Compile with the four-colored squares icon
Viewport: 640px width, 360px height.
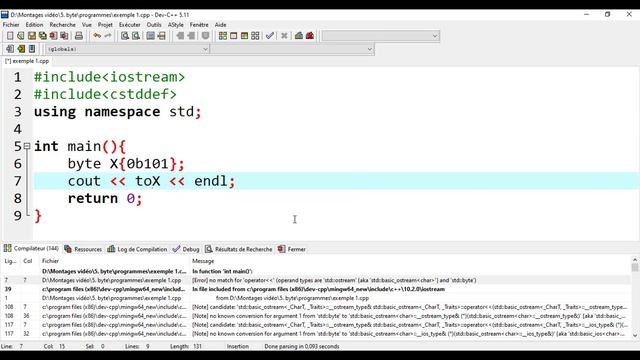(222, 36)
